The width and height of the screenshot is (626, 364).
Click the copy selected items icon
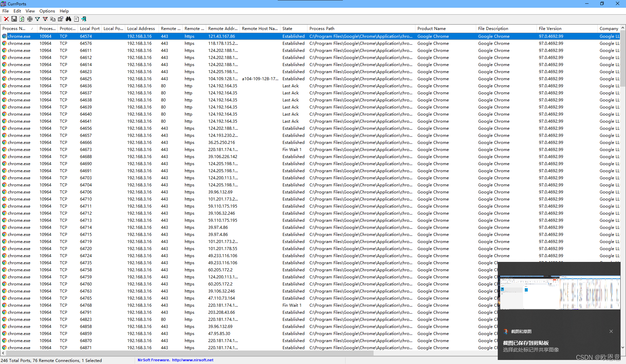coord(53,19)
